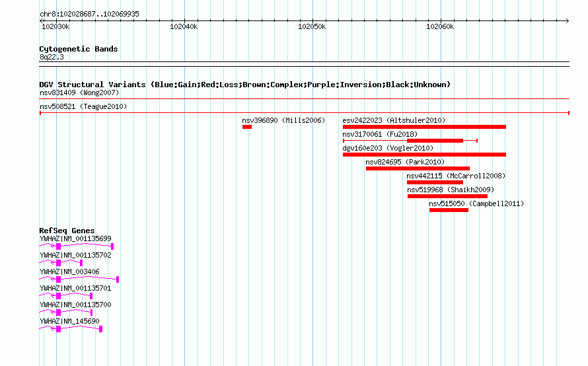Click the RefSeq Genes track title
Viewport: 588px width, 366px height.
click(x=67, y=231)
